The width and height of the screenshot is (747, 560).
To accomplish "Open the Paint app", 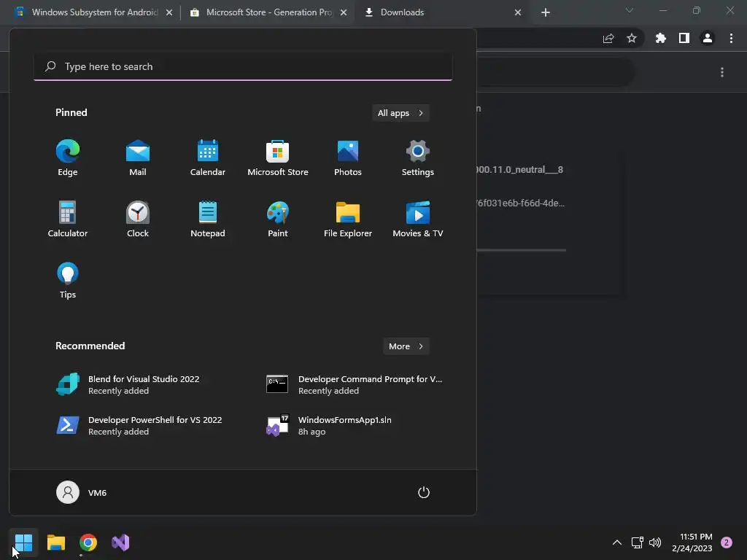I will pos(278,219).
